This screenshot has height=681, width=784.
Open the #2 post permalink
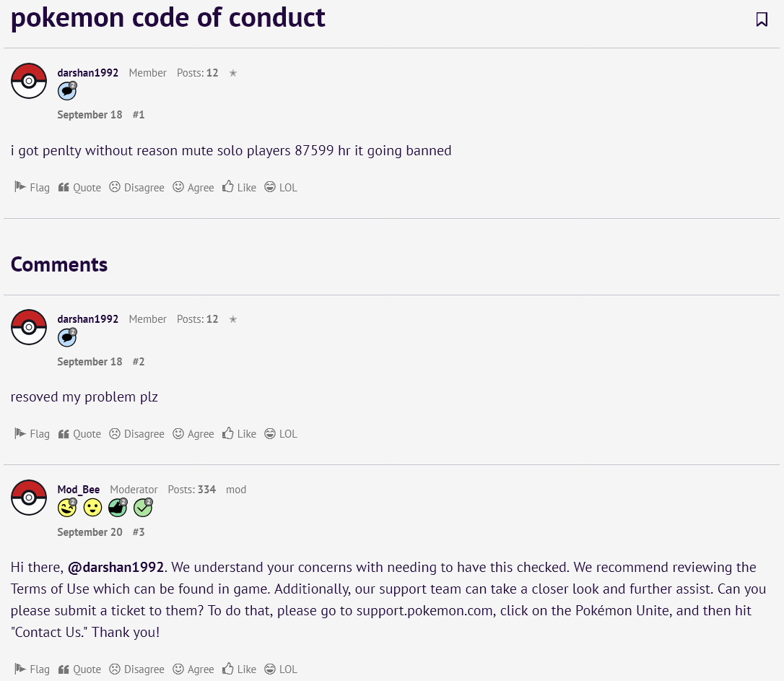pos(139,362)
